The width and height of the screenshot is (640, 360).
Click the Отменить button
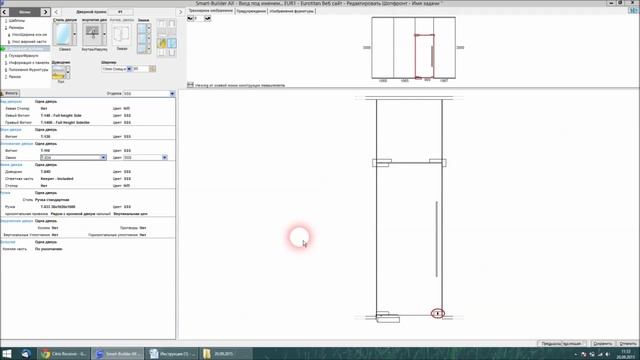tap(628, 344)
